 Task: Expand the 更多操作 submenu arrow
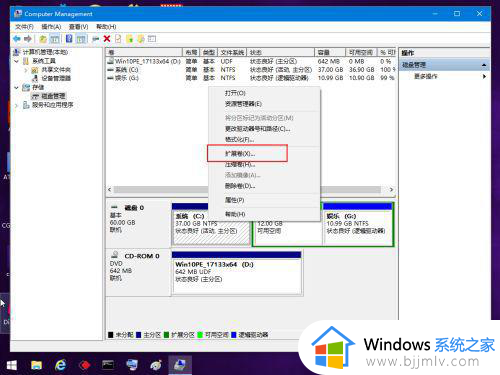(484, 76)
